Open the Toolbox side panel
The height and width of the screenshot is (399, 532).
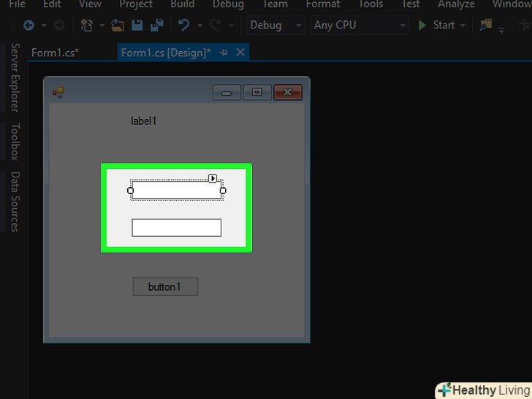(x=15, y=142)
